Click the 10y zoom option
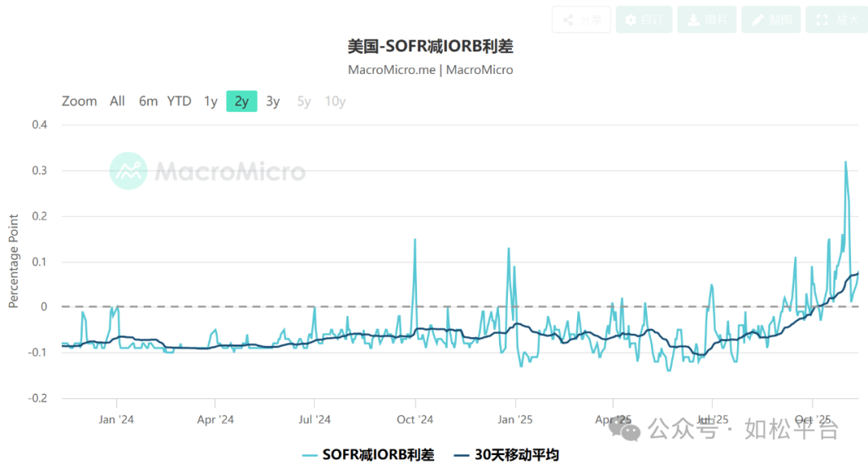The image size is (868, 464). [335, 101]
